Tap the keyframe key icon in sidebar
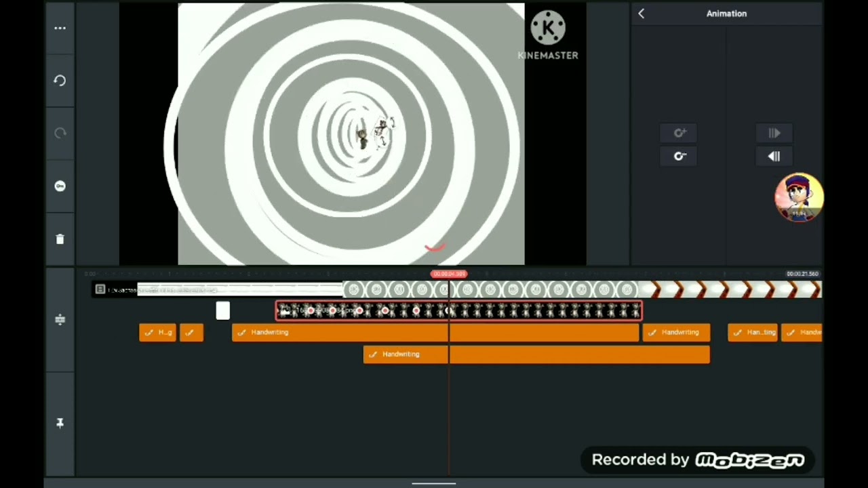This screenshot has width=868, height=488. 60,186
